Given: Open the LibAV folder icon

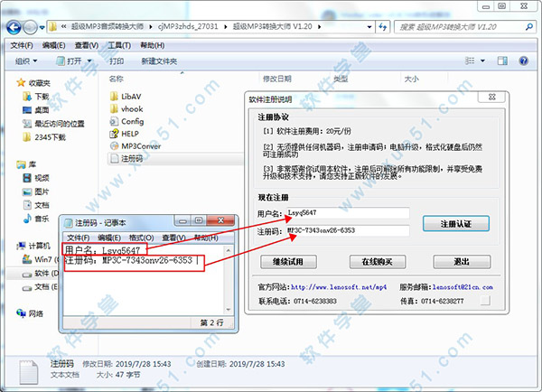Looking at the screenshot, I should click(x=113, y=95).
